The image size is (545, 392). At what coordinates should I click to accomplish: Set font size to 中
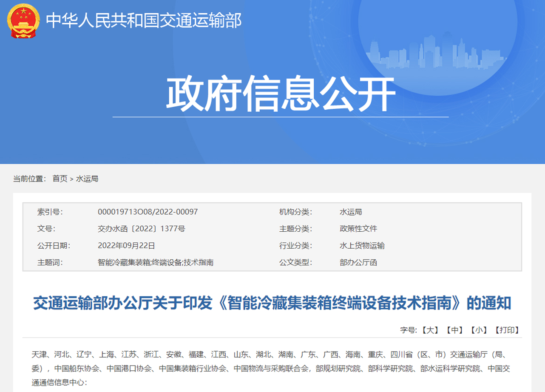point(454,330)
